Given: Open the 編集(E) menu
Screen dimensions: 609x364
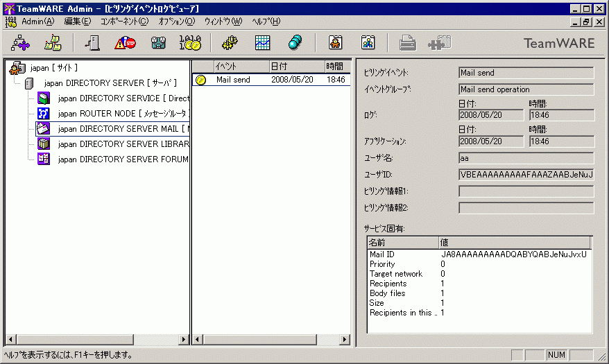Looking at the screenshot, I should tap(77, 21).
